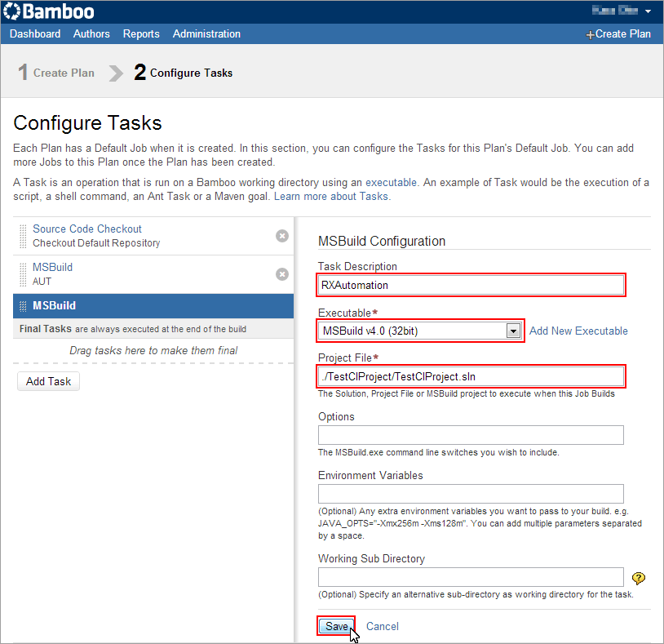Cancel the MSBuild configuration

(383, 626)
